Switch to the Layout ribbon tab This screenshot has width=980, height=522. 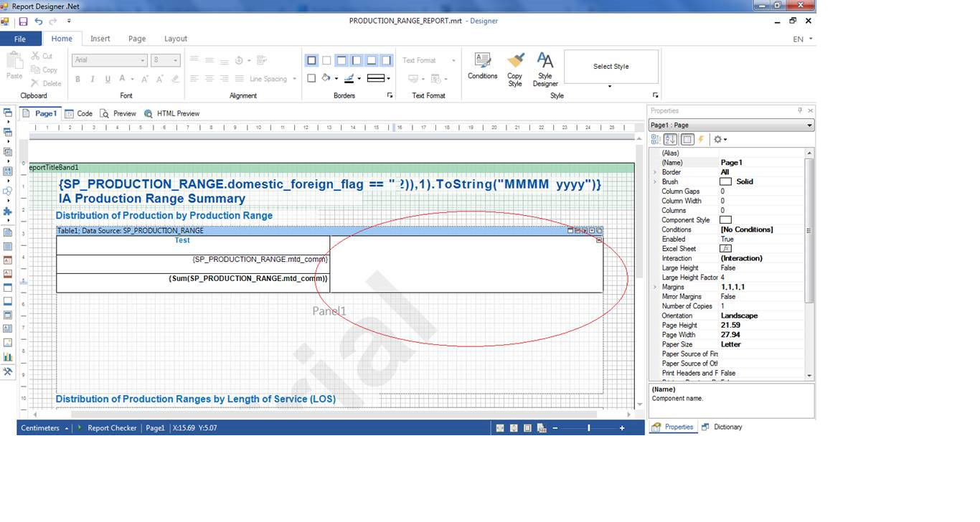click(176, 39)
